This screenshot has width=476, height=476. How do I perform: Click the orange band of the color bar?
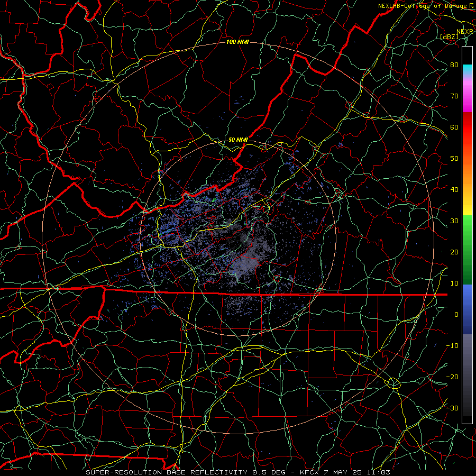click(x=467, y=173)
